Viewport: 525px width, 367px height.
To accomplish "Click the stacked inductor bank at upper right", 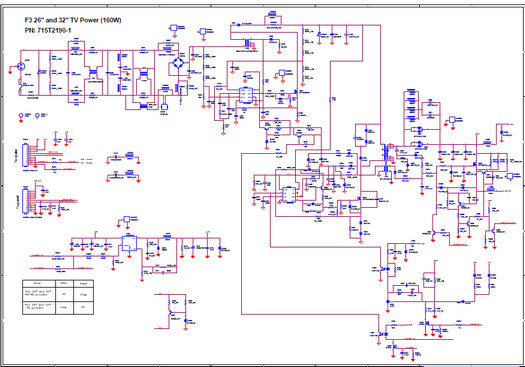I will 411,105.
